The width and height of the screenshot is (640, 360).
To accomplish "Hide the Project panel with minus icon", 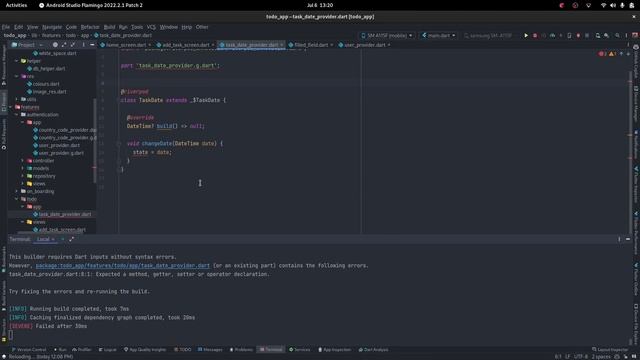I will (92, 45).
